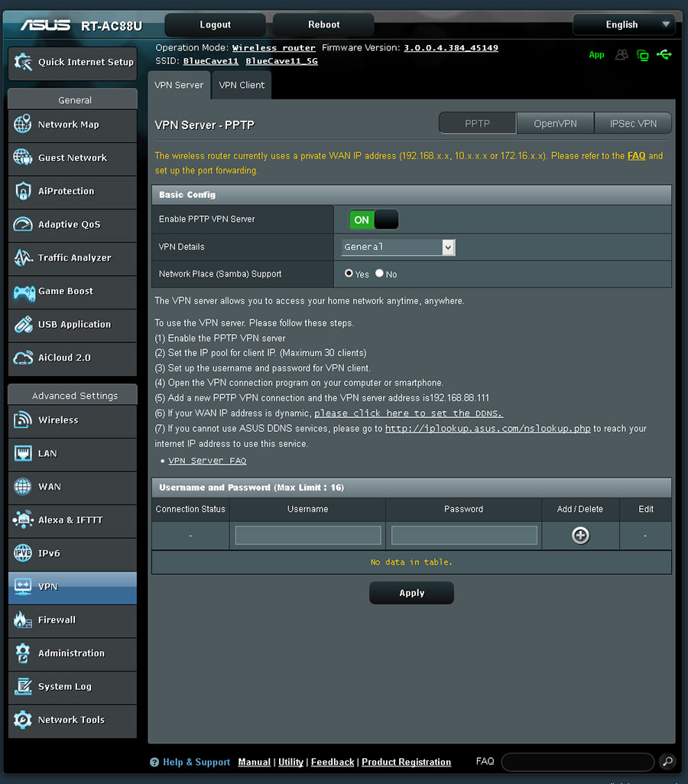This screenshot has height=784, width=688.
Task: Click the network clients status icon
Action: 642,55
